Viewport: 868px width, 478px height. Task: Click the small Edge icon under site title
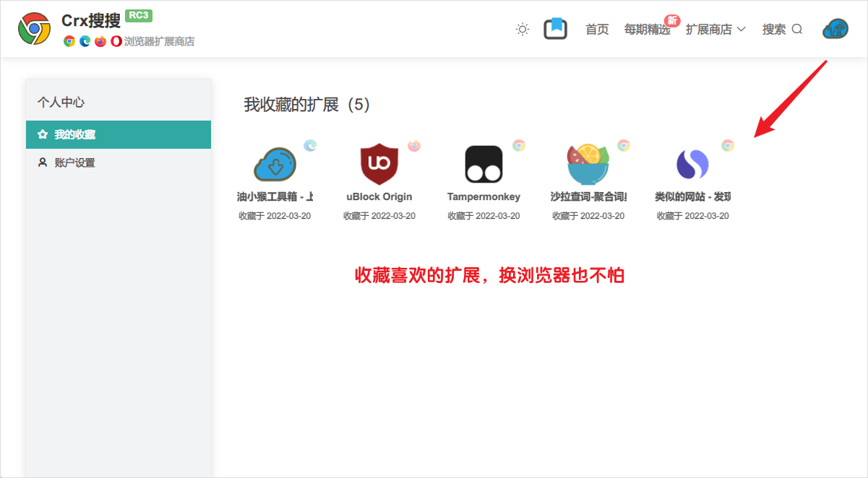(85, 41)
